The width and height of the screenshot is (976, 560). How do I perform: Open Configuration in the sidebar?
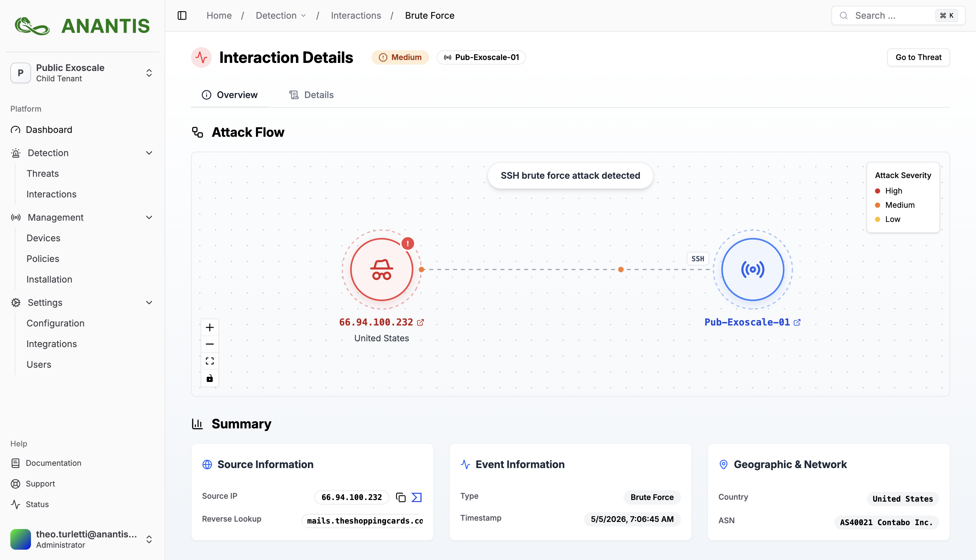(x=56, y=324)
